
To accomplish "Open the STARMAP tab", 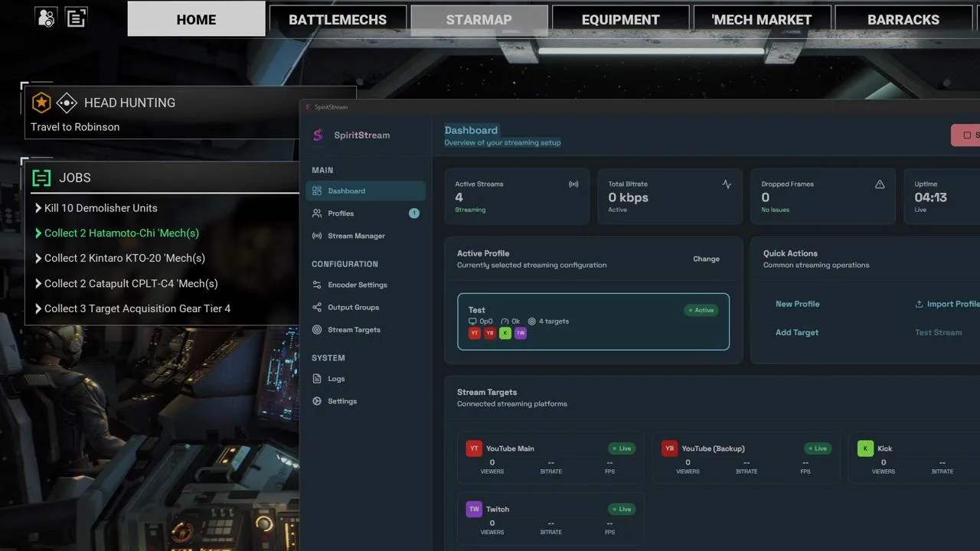I will click(479, 20).
